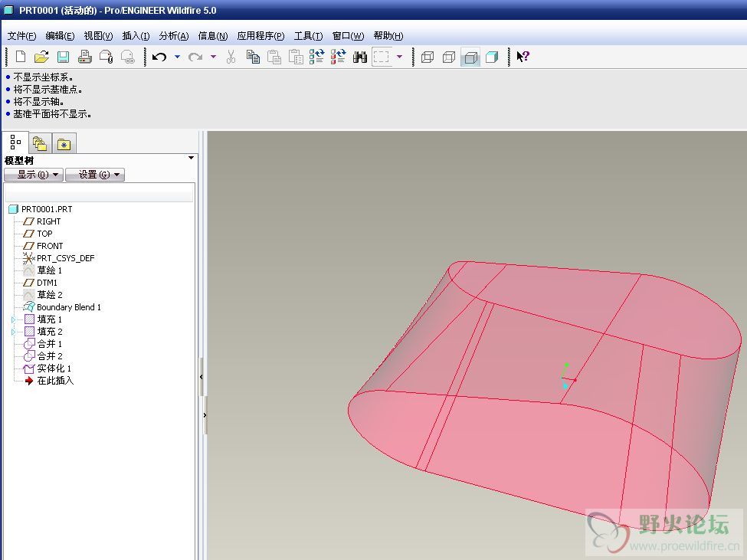Collapse the navigator panel with left arrow
747x560 pixels.
click(201, 377)
